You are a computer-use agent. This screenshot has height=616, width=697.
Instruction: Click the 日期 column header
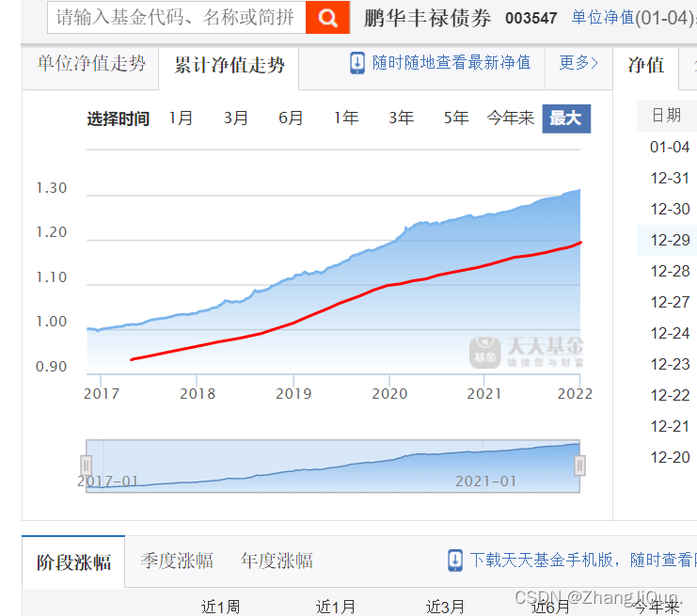point(666,116)
